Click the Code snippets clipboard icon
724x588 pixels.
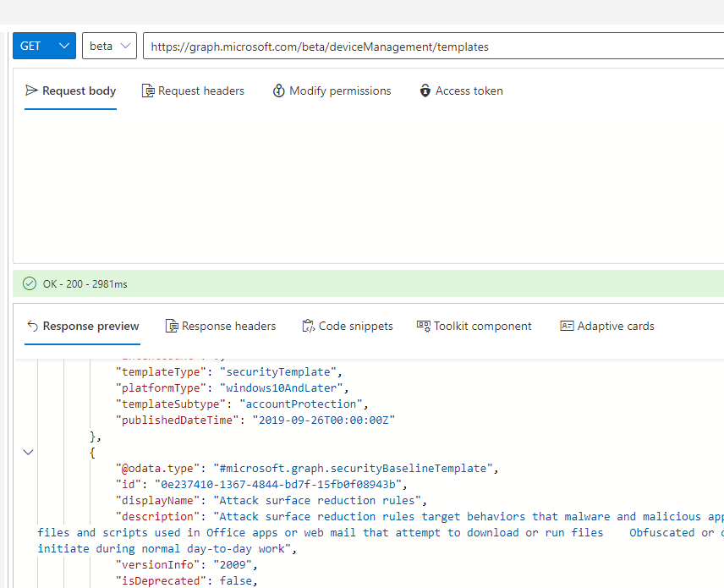coord(308,326)
